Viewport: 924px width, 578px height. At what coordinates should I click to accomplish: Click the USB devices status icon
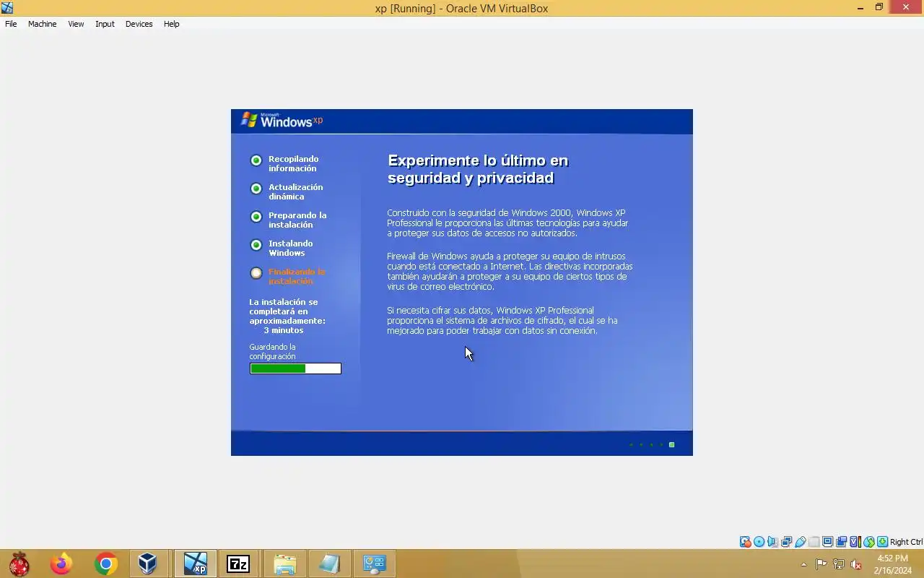[x=800, y=542]
